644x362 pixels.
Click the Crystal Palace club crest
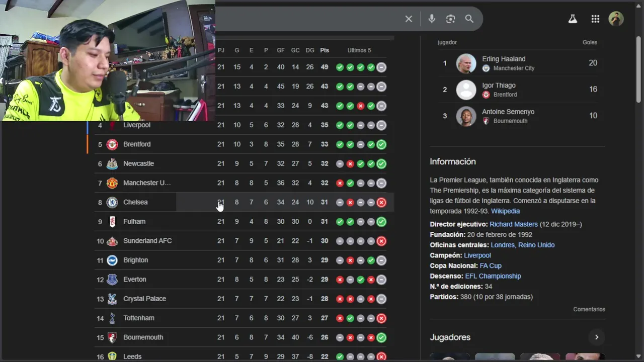tap(112, 299)
